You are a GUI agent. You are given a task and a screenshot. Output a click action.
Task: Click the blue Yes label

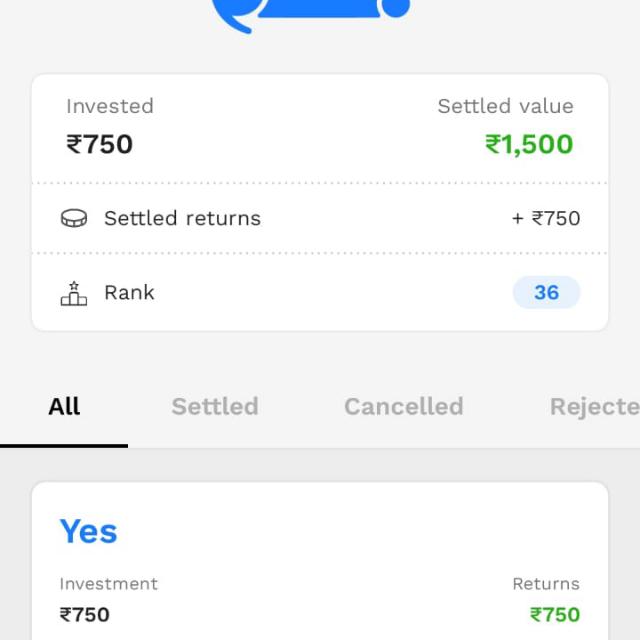[89, 531]
